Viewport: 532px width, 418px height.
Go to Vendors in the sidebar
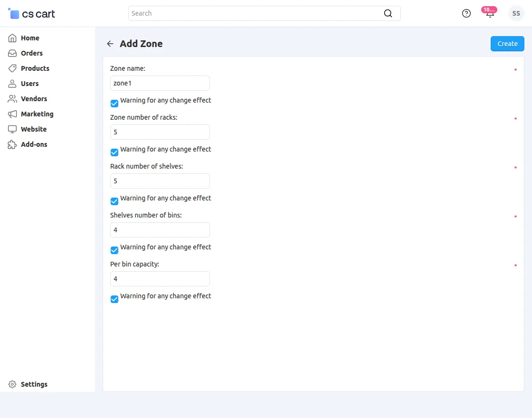click(34, 99)
